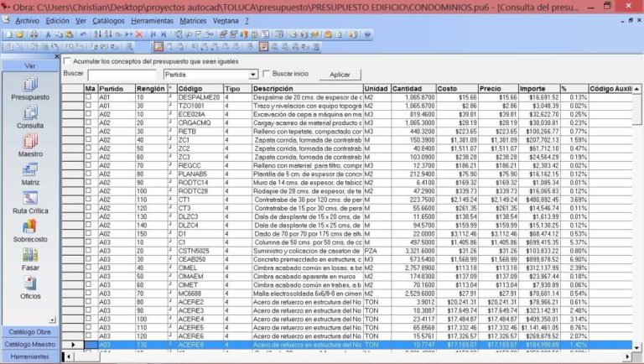Click the importe cell '$899,878.52'
The height and width of the screenshot is (364, 644).
539,259
